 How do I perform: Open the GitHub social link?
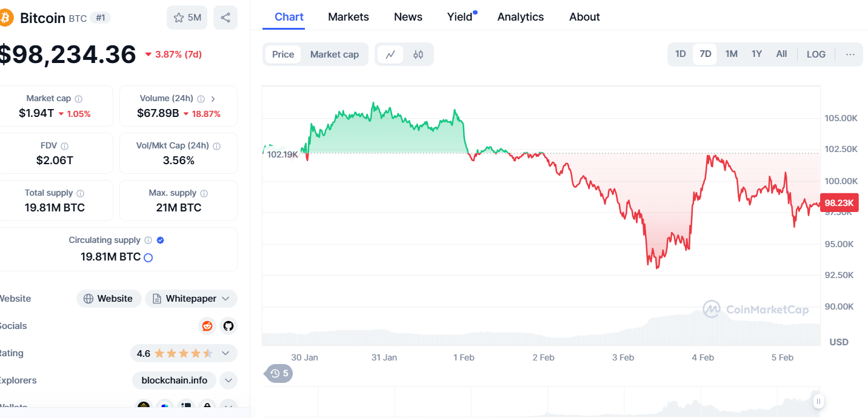(228, 326)
